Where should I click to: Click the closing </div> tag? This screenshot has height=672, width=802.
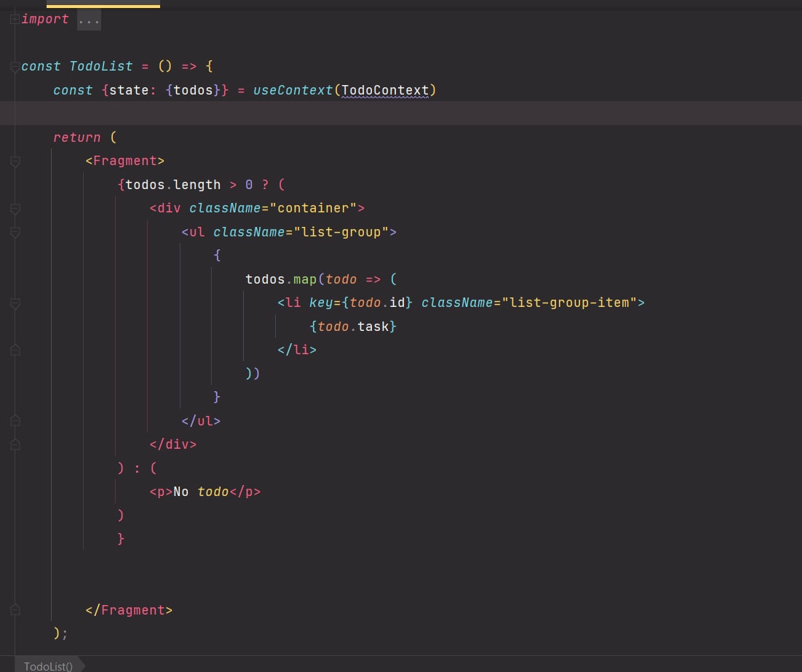[173, 444]
